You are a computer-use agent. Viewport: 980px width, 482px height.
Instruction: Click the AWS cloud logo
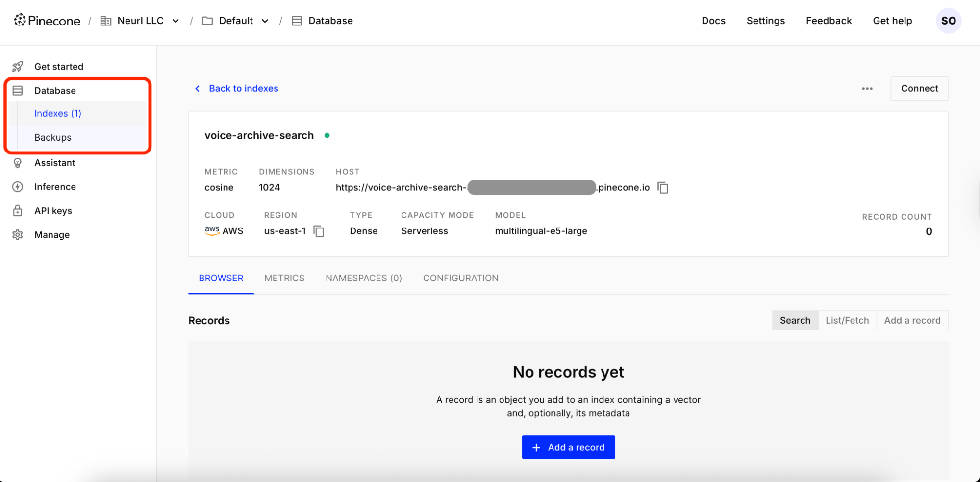tap(212, 230)
